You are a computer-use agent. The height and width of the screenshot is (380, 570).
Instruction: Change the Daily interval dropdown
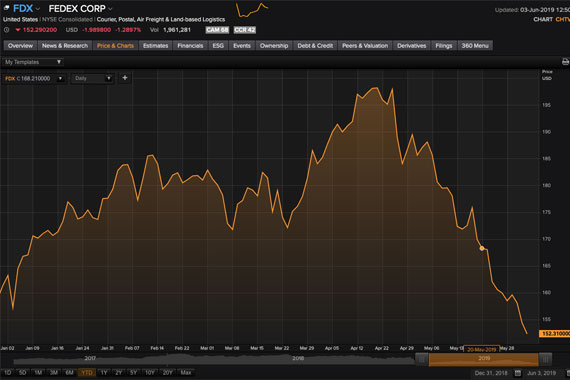click(93, 78)
